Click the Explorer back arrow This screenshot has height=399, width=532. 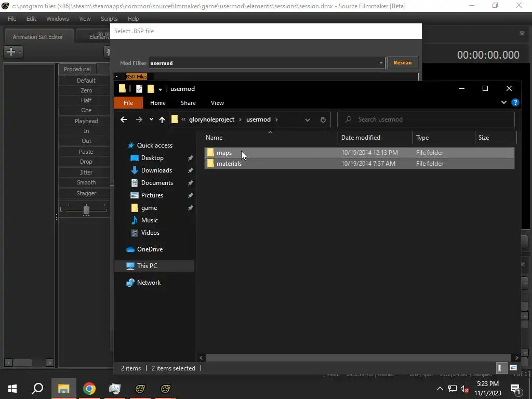(124, 119)
